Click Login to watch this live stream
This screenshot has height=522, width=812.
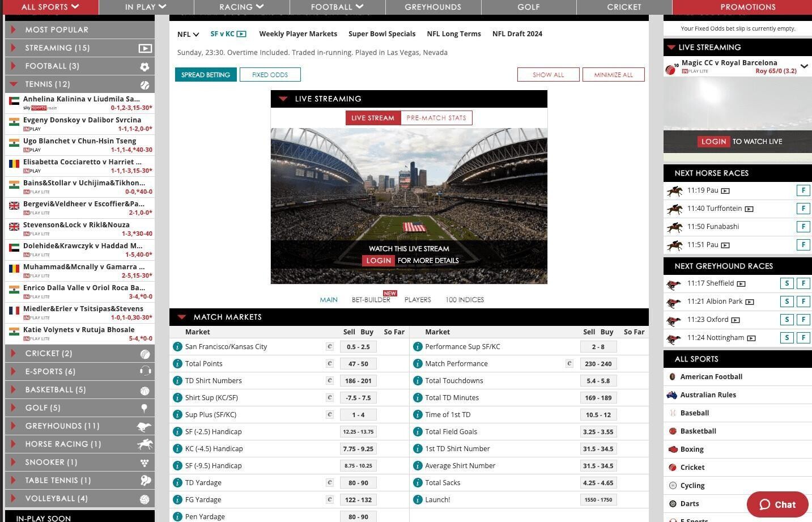coord(379,261)
